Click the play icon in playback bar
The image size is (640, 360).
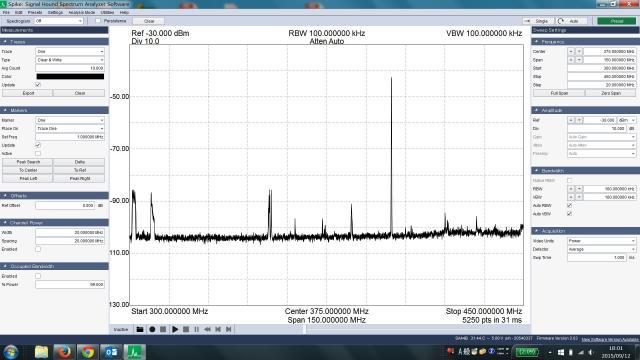pos(175,329)
